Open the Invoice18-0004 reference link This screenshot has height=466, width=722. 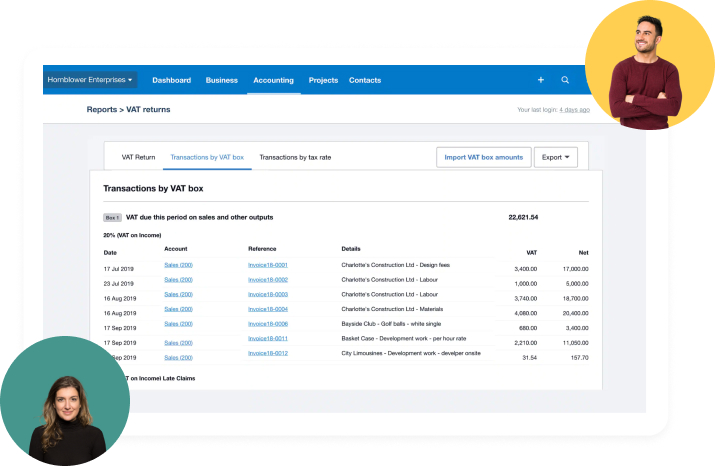[x=268, y=309]
